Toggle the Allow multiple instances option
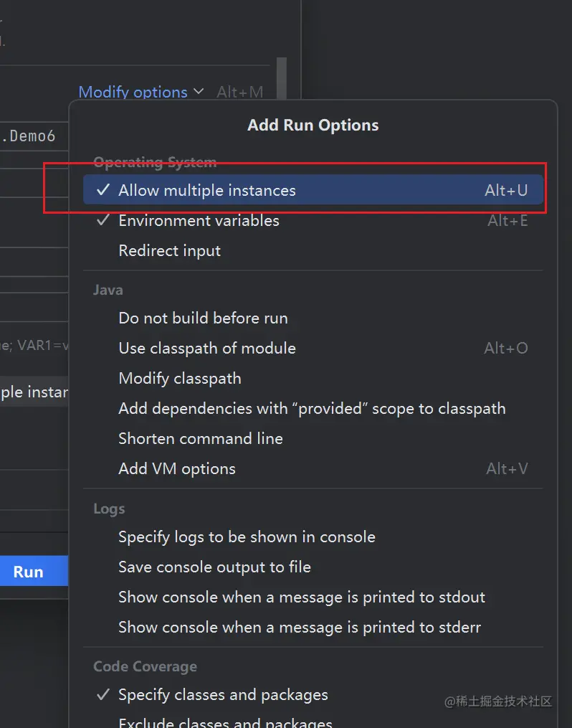This screenshot has width=572, height=728. (x=207, y=191)
